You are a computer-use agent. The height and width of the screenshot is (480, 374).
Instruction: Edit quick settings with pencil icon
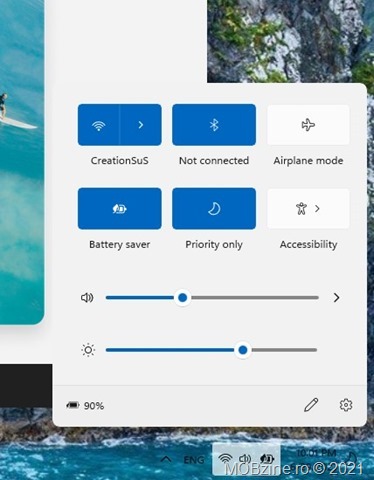coord(311,405)
